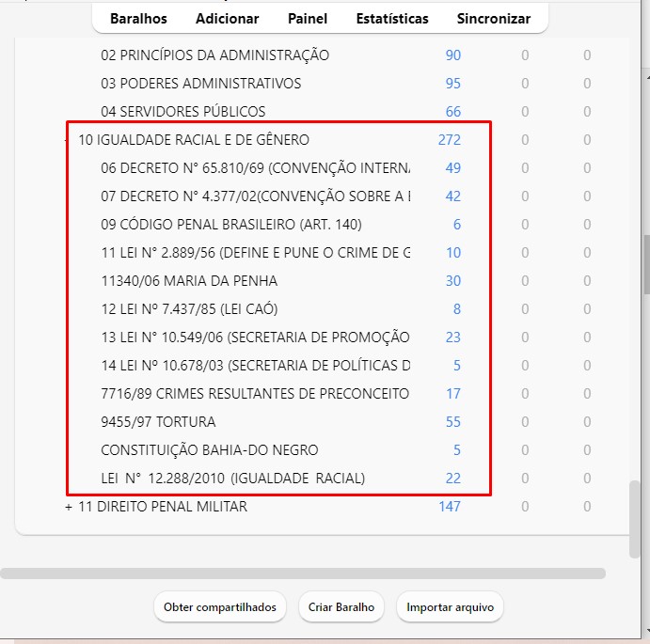Click new-card count 49
Image resolution: width=650 pixels, height=644 pixels.
pos(453,168)
